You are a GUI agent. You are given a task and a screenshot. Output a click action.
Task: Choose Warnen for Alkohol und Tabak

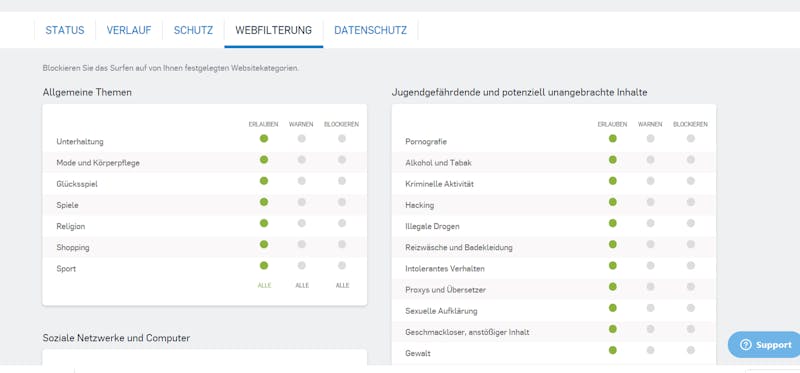pos(650,160)
